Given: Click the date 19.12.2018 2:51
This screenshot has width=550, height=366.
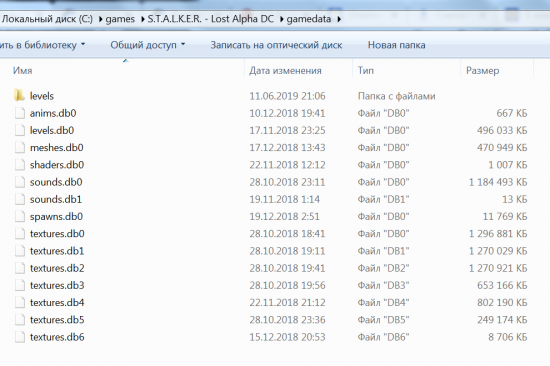Looking at the screenshot, I should (x=284, y=216).
